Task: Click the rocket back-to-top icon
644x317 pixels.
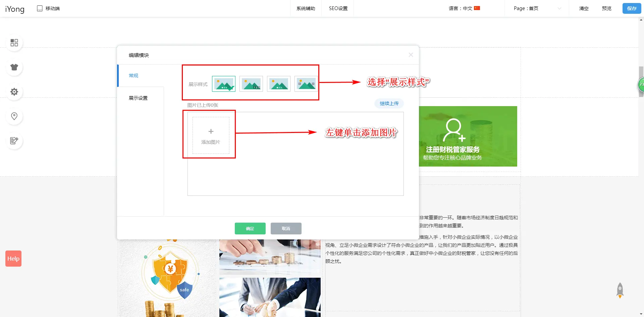Action: tap(620, 290)
